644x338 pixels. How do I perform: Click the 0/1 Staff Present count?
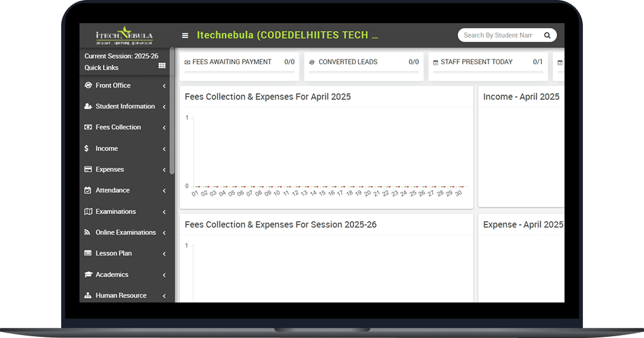[538, 62]
